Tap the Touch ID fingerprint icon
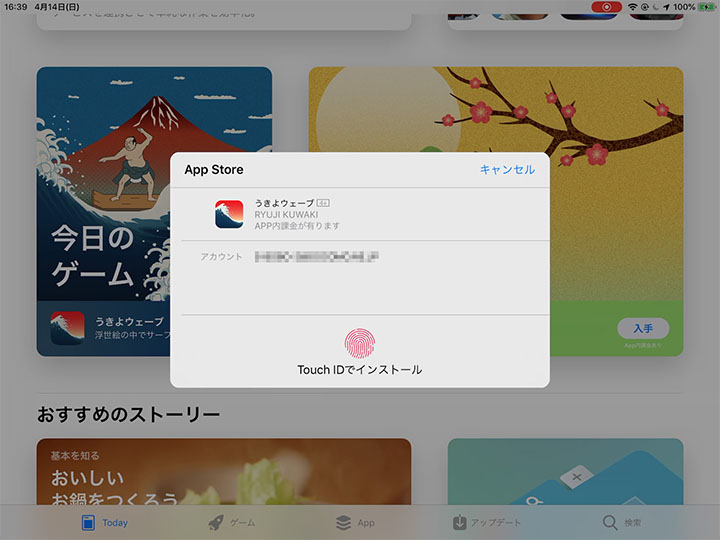The image size is (720, 540). (360, 343)
